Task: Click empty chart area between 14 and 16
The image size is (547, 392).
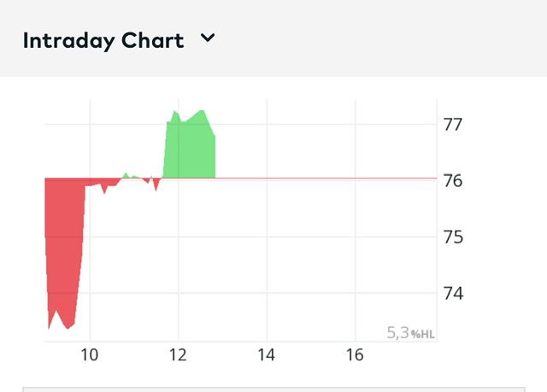Action: click(x=310, y=256)
